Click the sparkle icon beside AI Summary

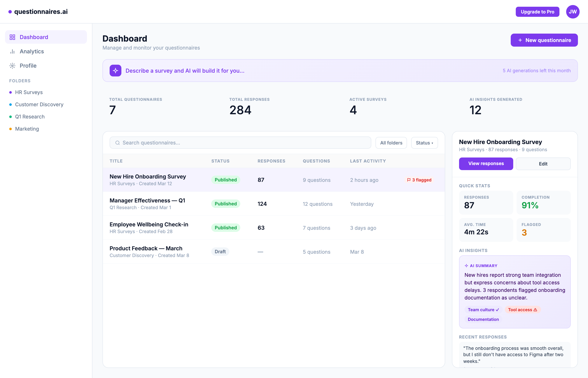[466, 266]
